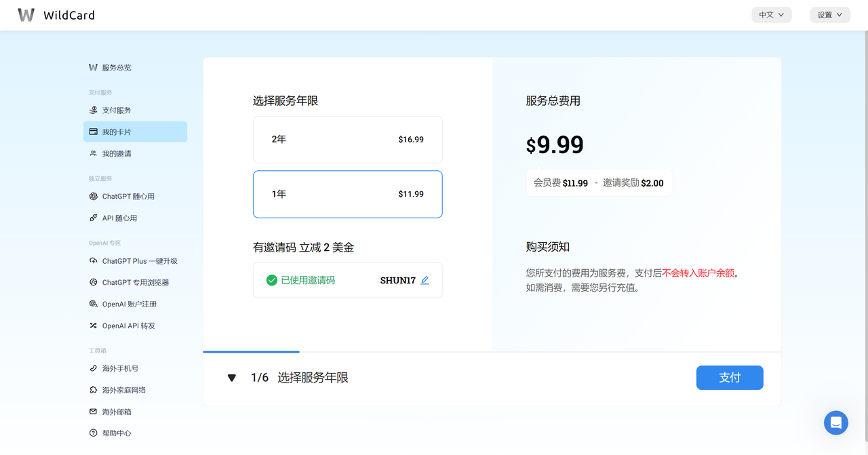Click the OpenAI account registration icon
Image resolution: width=868 pixels, height=455 pixels.
94,304
